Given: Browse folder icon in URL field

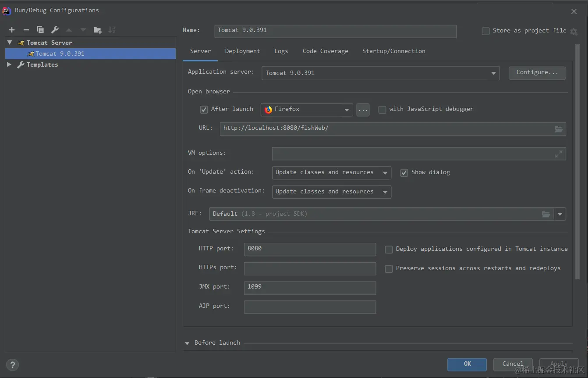Looking at the screenshot, I should [x=558, y=129].
